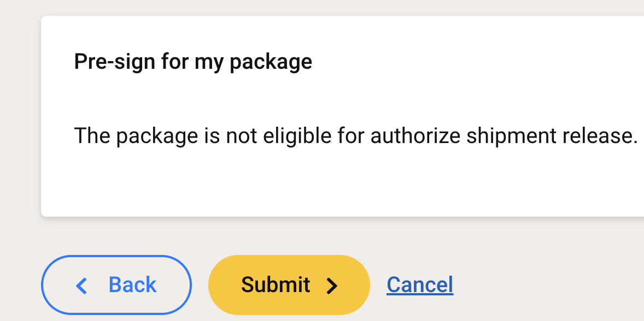Click the 'Pre-sign for my package' heading

point(193,62)
